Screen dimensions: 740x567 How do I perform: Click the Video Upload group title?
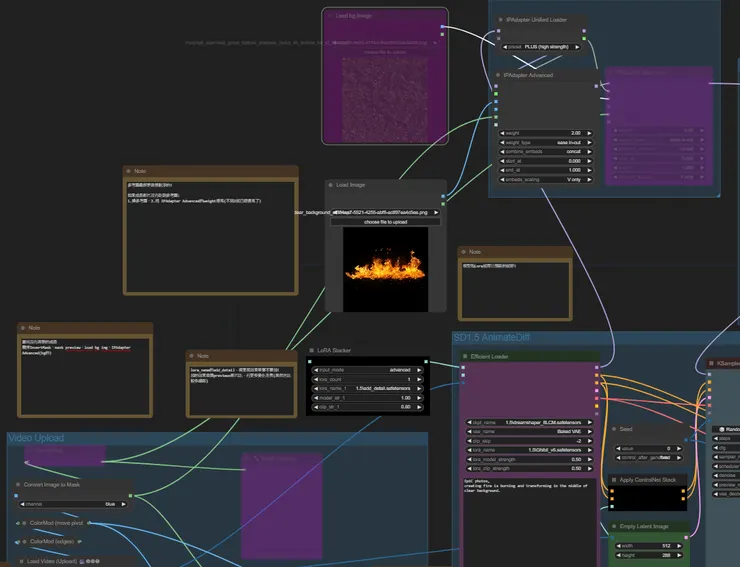tap(36, 438)
